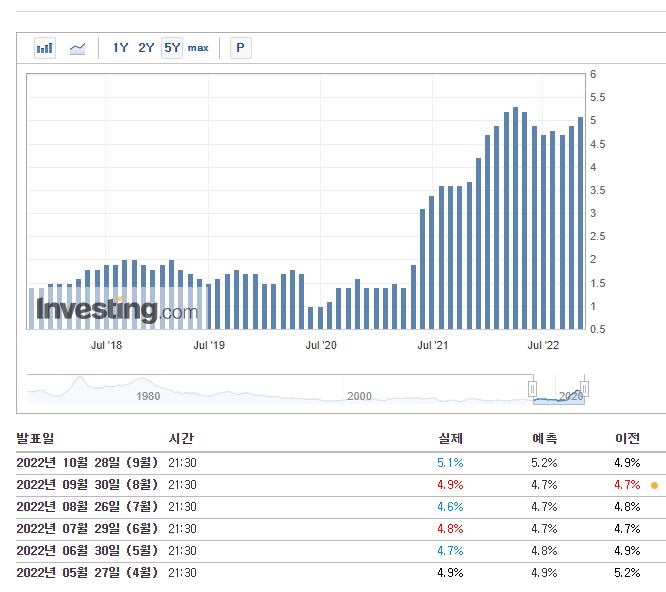Screen dimensions: 666x592
Task: Click the left navigator range handle
Action: pyautogui.click(x=533, y=388)
